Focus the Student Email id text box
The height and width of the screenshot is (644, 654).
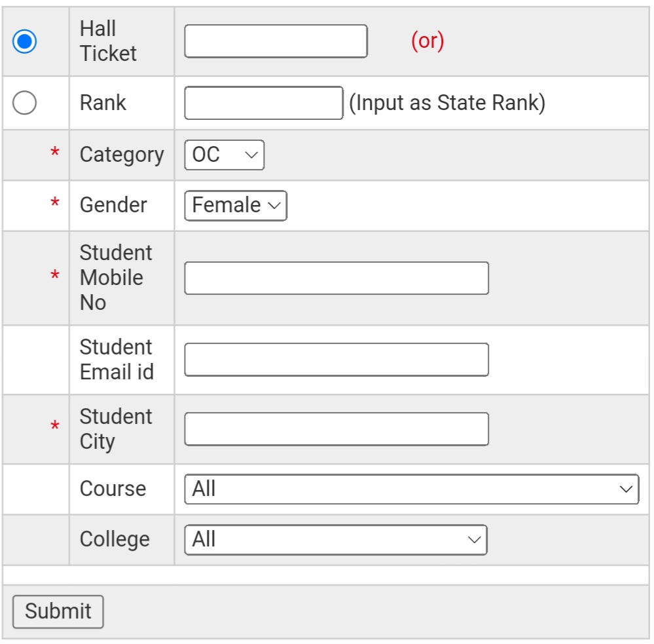pyautogui.click(x=336, y=360)
